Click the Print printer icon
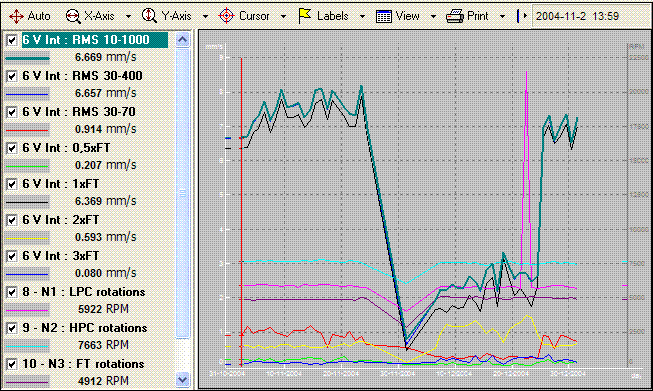This screenshot has width=653, height=391. pyautogui.click(x=455, y=17)
